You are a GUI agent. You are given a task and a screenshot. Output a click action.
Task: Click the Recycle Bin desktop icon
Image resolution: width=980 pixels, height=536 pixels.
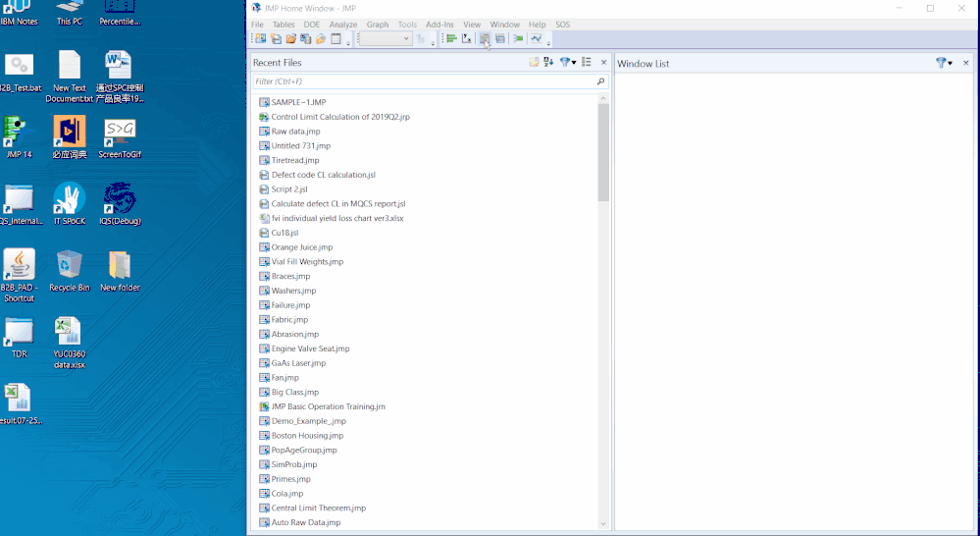[70, 271]
